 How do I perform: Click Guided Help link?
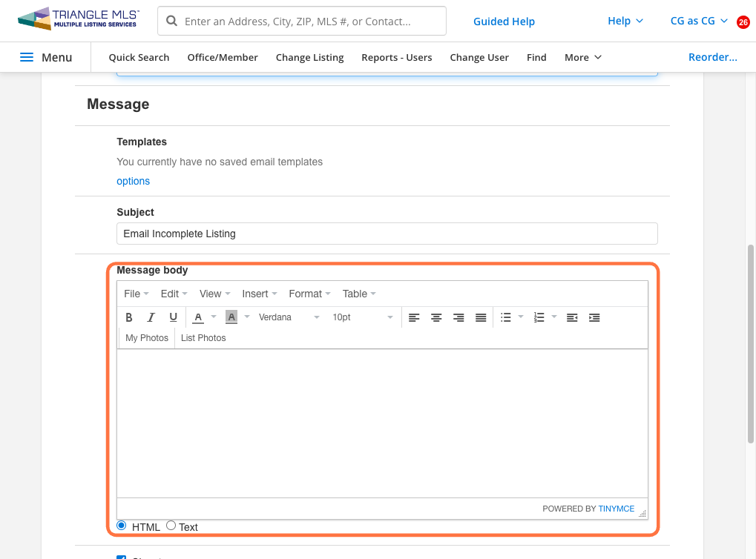(504, 21)
